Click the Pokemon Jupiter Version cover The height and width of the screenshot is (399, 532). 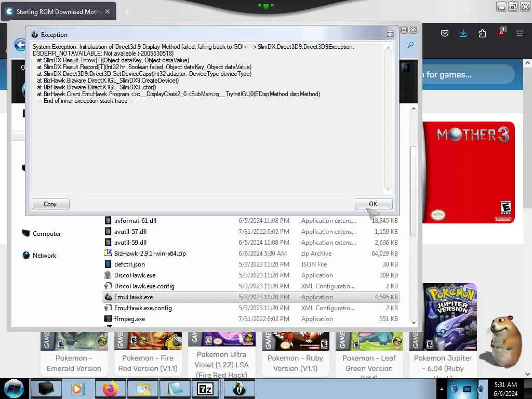coord(450,317)
